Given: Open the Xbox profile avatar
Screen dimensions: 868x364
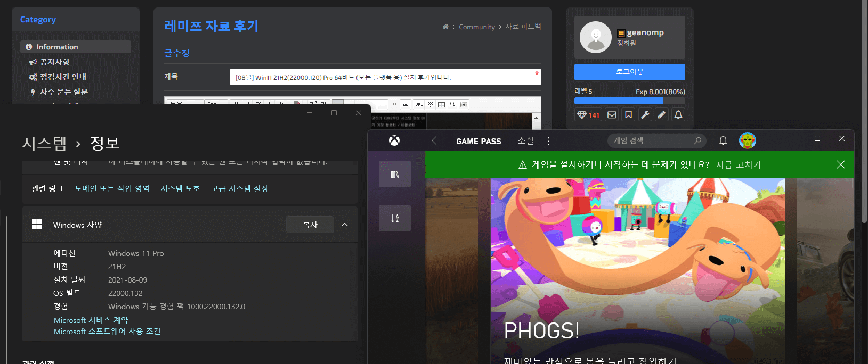Looking at the screenshot, I should pos(748,140).
